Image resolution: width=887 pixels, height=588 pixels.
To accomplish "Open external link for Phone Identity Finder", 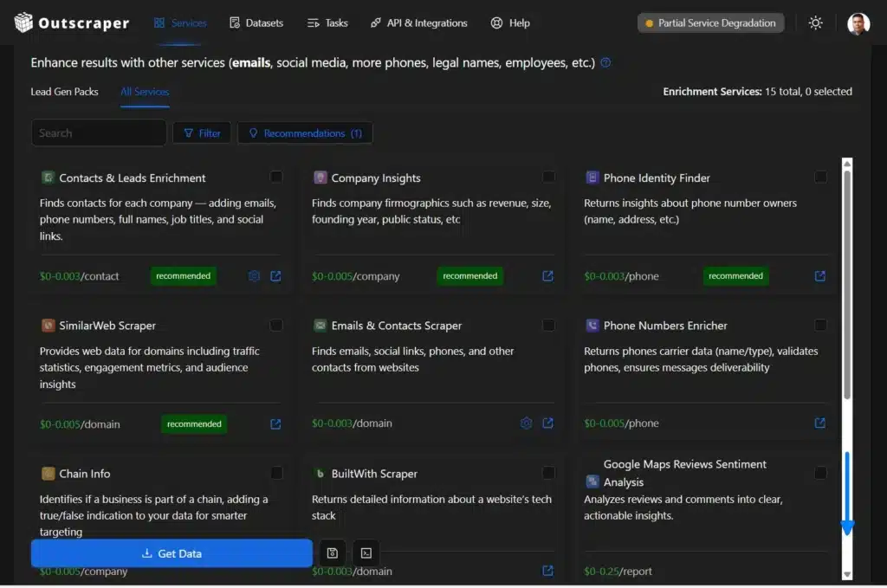I will (819, 276).
